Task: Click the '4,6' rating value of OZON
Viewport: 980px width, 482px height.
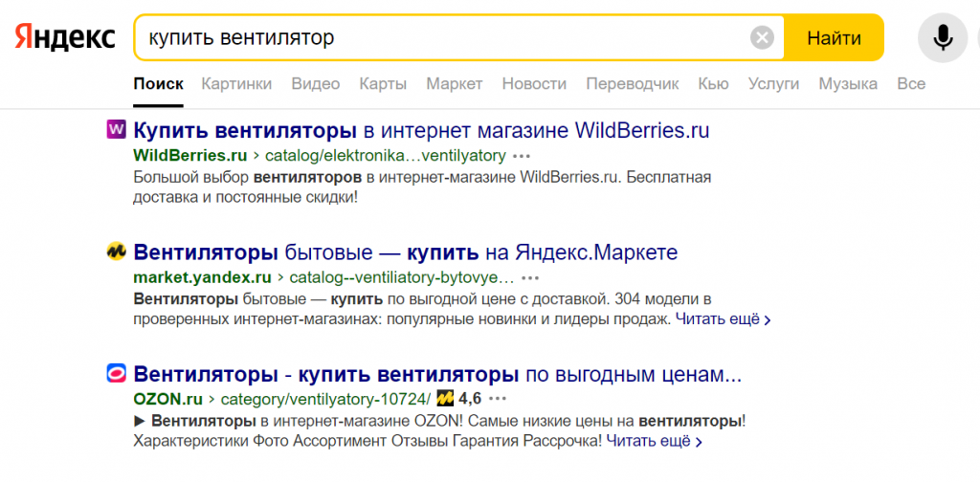Action: [x=470, y=399]
